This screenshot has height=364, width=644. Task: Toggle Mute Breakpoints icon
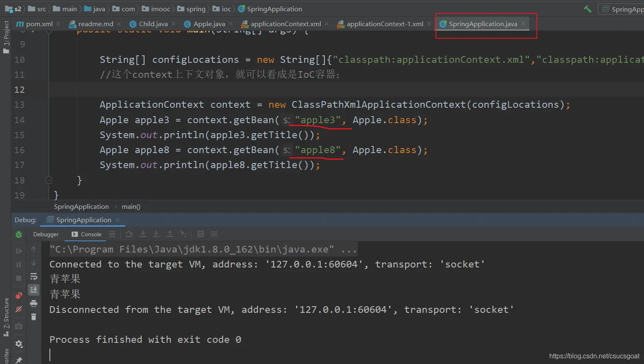coord(19,309)
